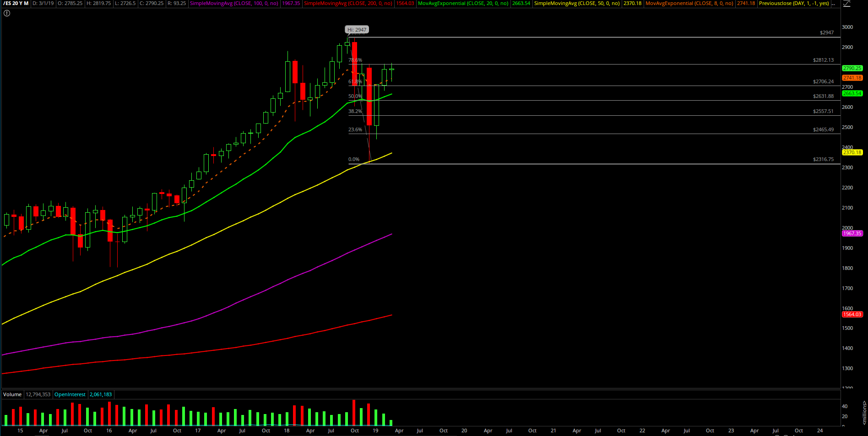
Task: Click the 1967.35 study value in header
Action: 291,3
